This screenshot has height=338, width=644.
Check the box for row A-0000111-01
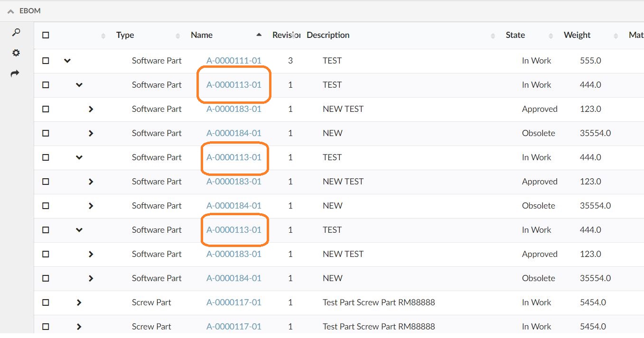46,61
